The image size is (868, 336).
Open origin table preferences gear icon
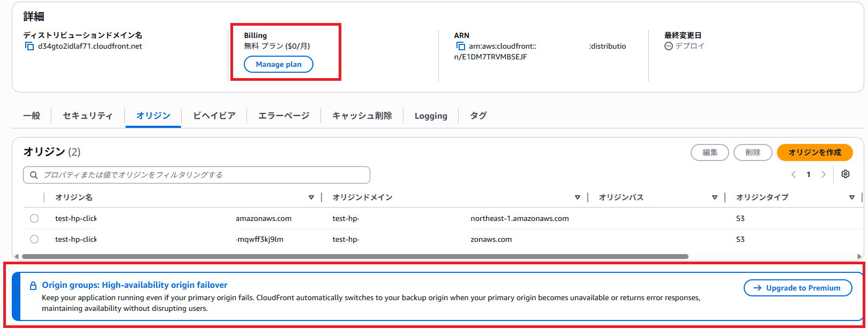845,174
